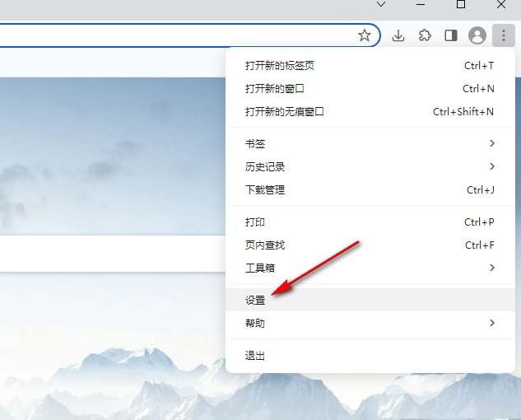Image resolution: width=521 pixels, height=420 pixels.
Task: Bookmark this page with the star icon
Action: (x=365, y=35)
